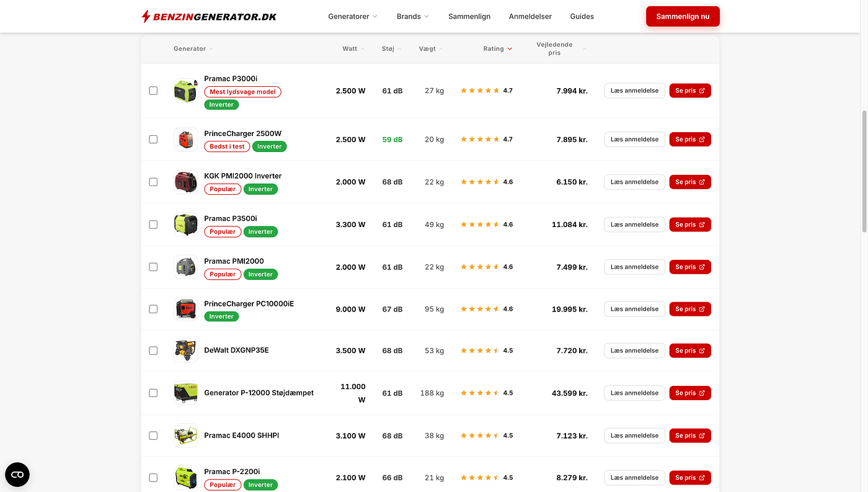Click the DeWalt DXGNP35E star rating

(480, 351)
